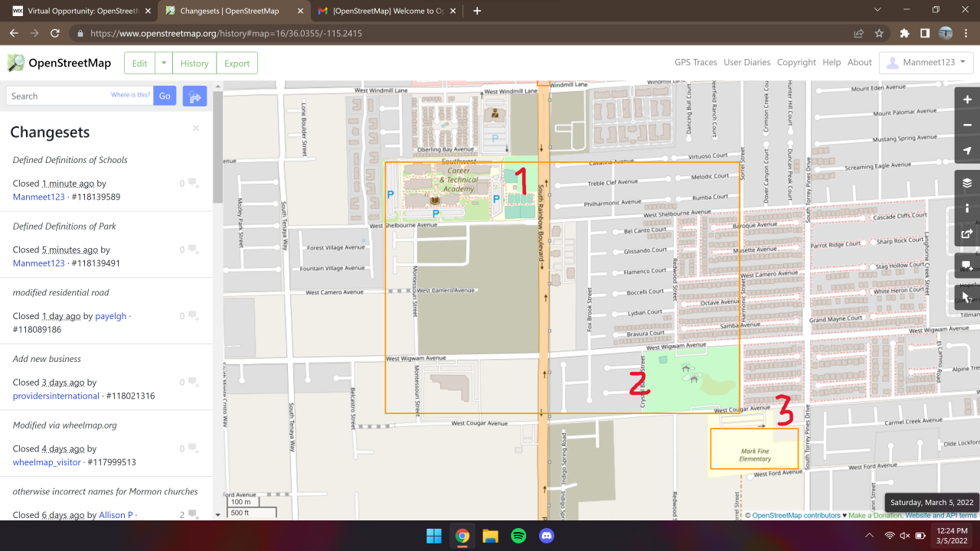Bookmark this tab with the star
Viewport: 980px width, 551px height.
[879, 34]
